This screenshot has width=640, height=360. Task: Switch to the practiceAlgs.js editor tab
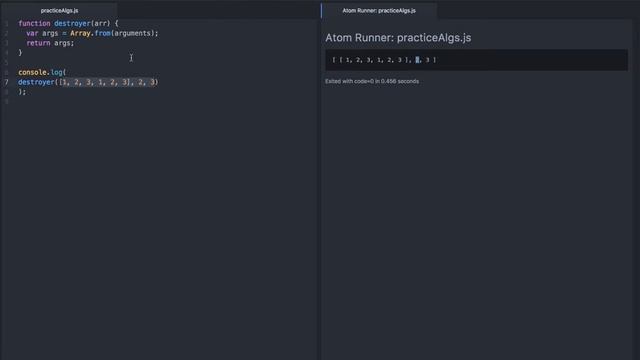click(59, 11)
